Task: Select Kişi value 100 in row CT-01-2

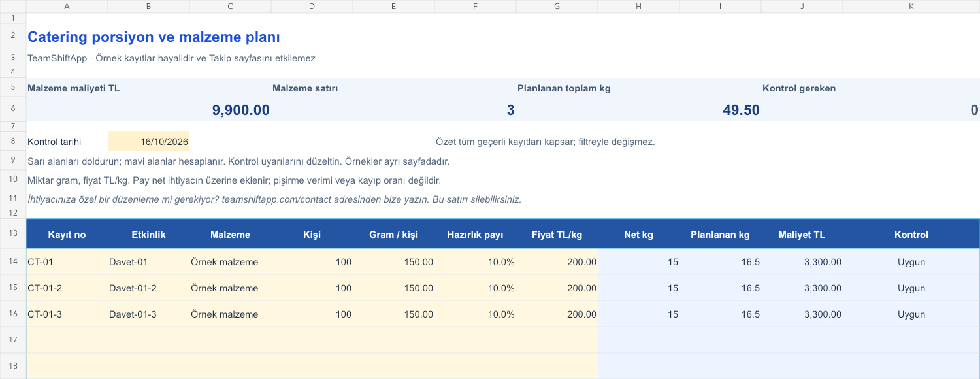Action: (x=312, y=288)
